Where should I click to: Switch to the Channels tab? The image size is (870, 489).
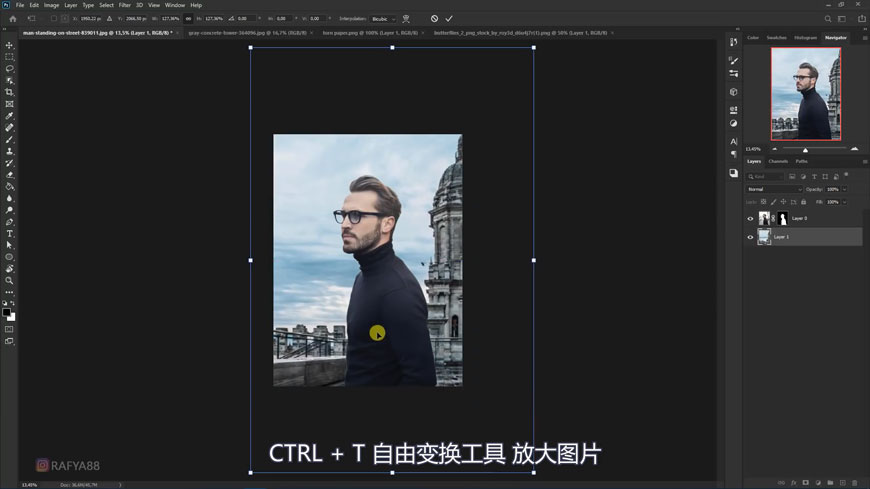click(x=778, y=161)
